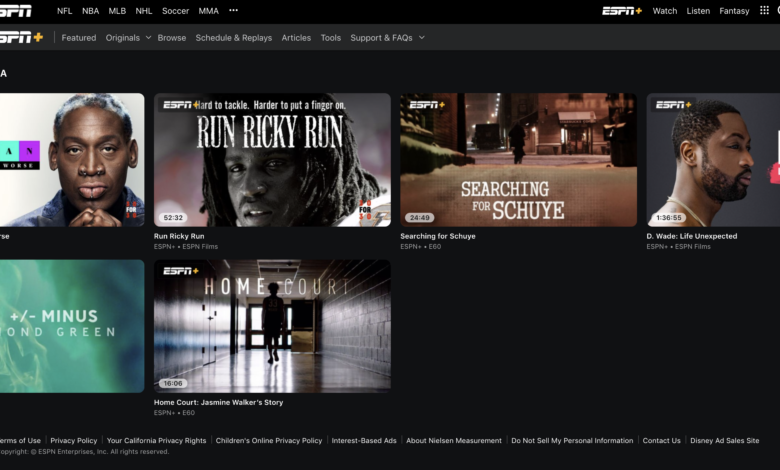Screen dimensions: 780x470
Task: Open About Nielsen Measurement link
Action: pyautogui.click(x=454, y=441)
